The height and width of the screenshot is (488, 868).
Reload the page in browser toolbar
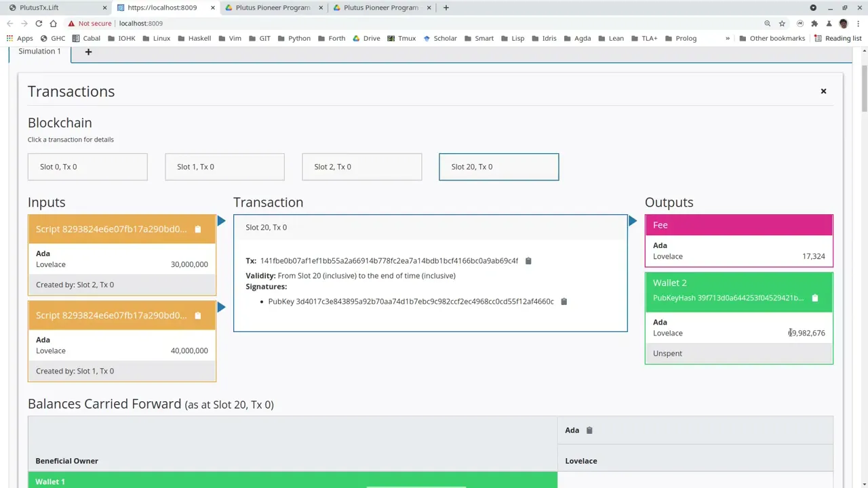pos(39,23)
